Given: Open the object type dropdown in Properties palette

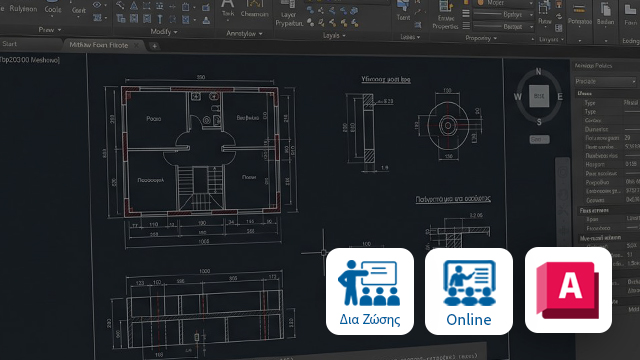Looking at the screenshot, I should [605, 81].
